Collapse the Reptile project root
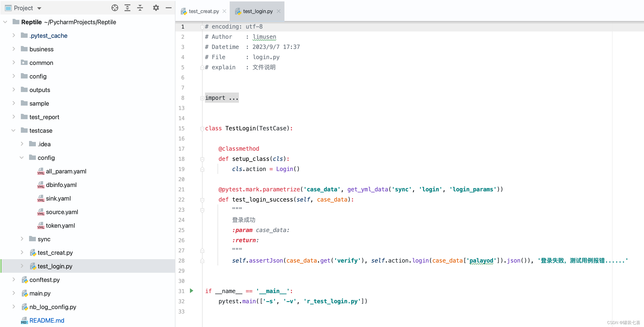Image resolution: width=644 pixels, height=327 pixels. click(x=5, y=22)
